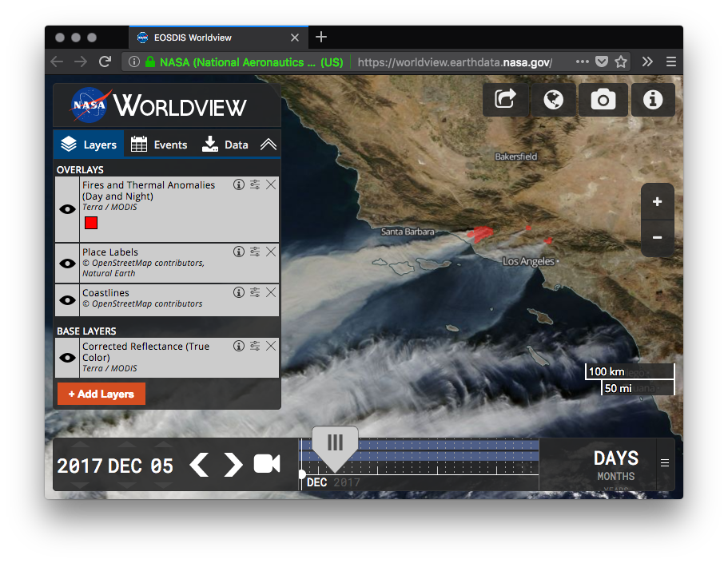Open options for Coastlines layer
728x563 pixels.
255,292
